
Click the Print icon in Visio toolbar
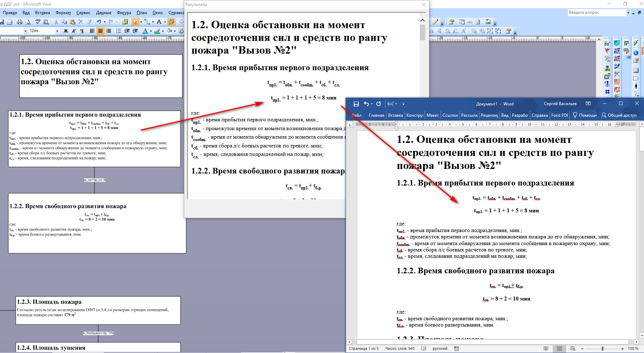click(x=20, y=22)
